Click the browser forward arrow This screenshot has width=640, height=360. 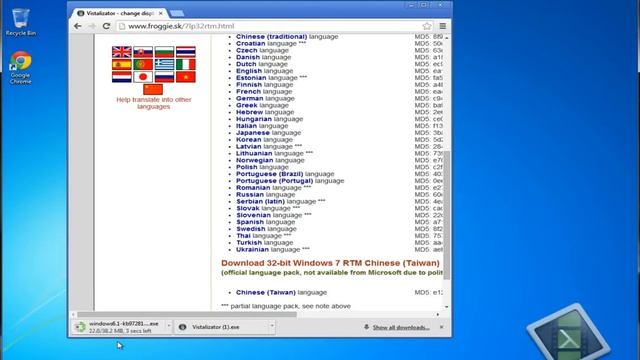[92, 26]
